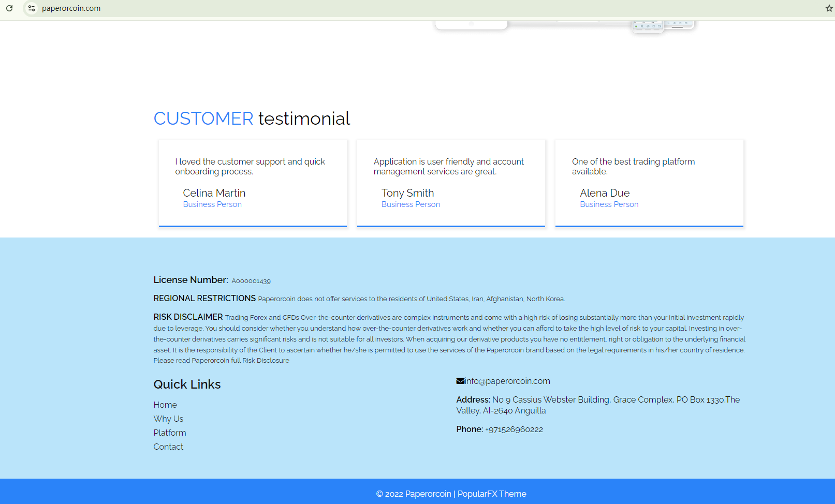Click the quote about customer support and onboarding
This screenshot has width=835, height=504.
point(250,167)
